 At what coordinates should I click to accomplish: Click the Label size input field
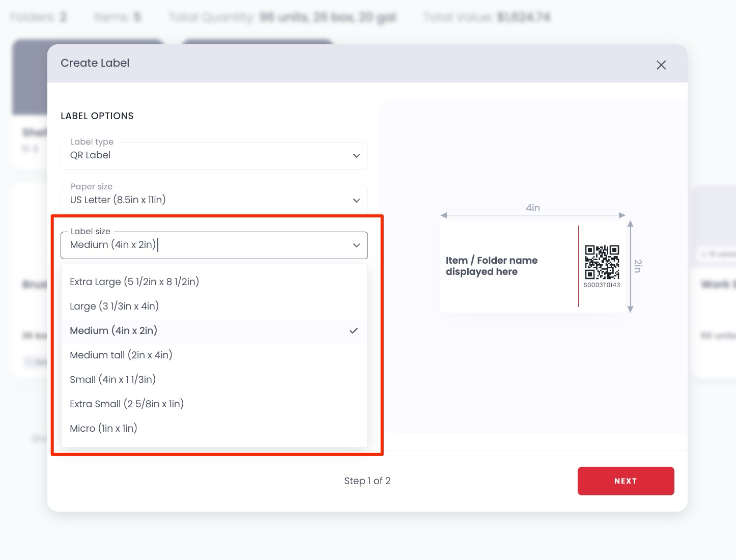(x=204, y=245)
